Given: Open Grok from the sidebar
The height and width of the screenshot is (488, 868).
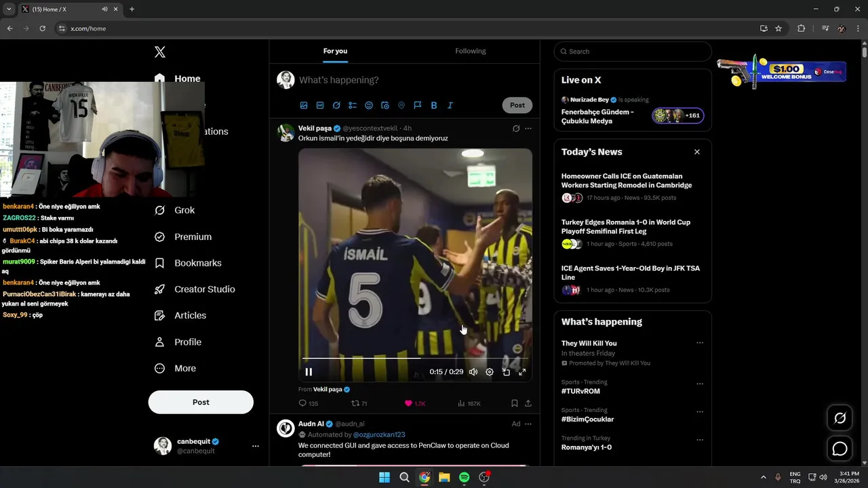Looking at the screenshot, I should 175,210.
